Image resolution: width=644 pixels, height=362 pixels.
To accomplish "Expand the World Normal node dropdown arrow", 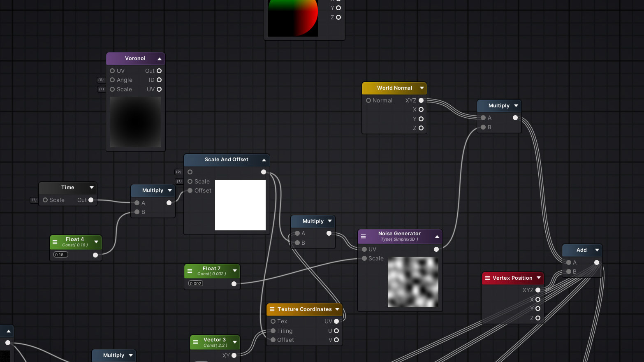I will (x=422, y=88).
